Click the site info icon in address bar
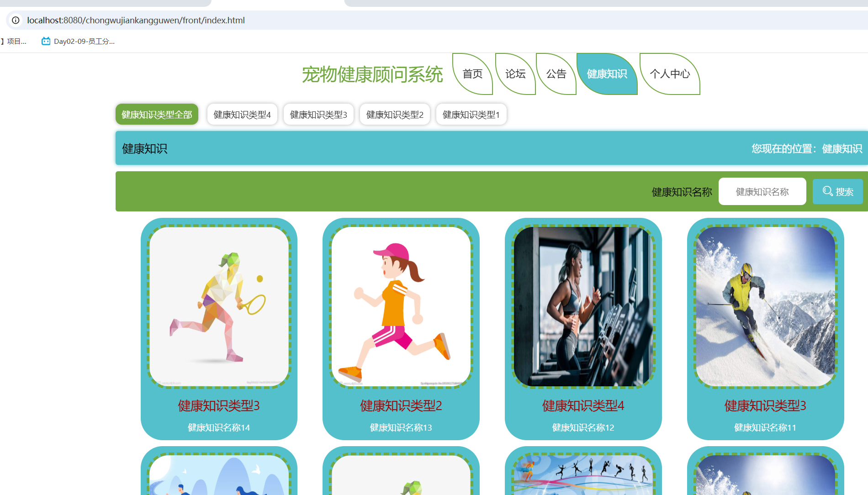 tap(16, 20)
